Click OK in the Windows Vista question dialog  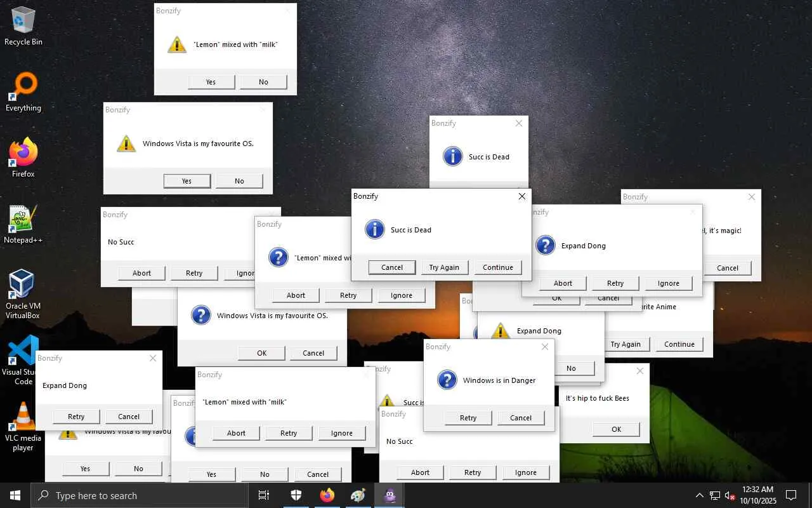[x=262, y=353]
